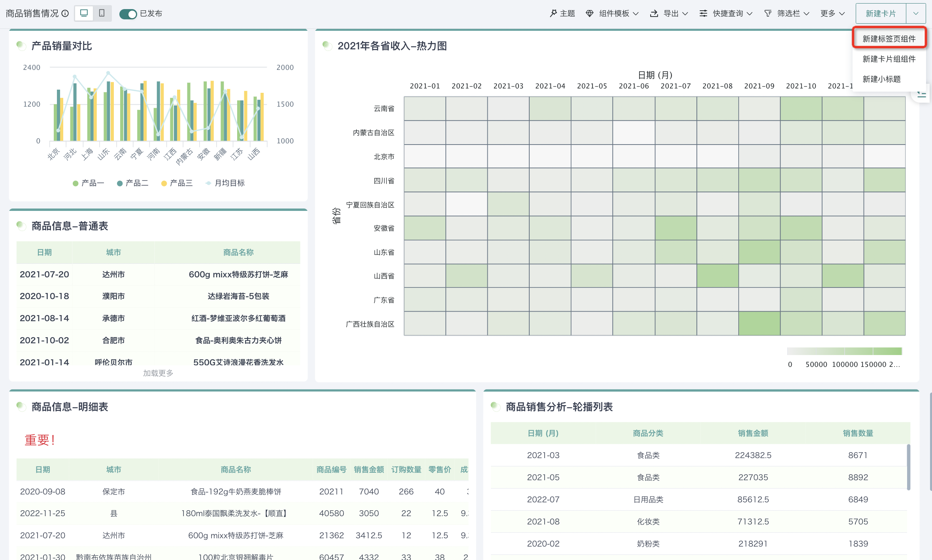Click the 224382.5 sales amount cell
Viewport: 932px width, 560px height.
point(753,455)
